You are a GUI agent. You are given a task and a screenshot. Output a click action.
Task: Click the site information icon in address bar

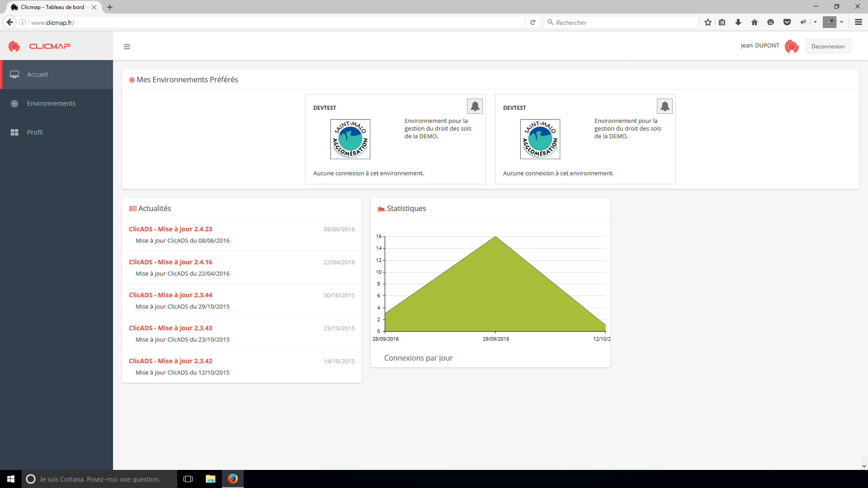[23, 22]
